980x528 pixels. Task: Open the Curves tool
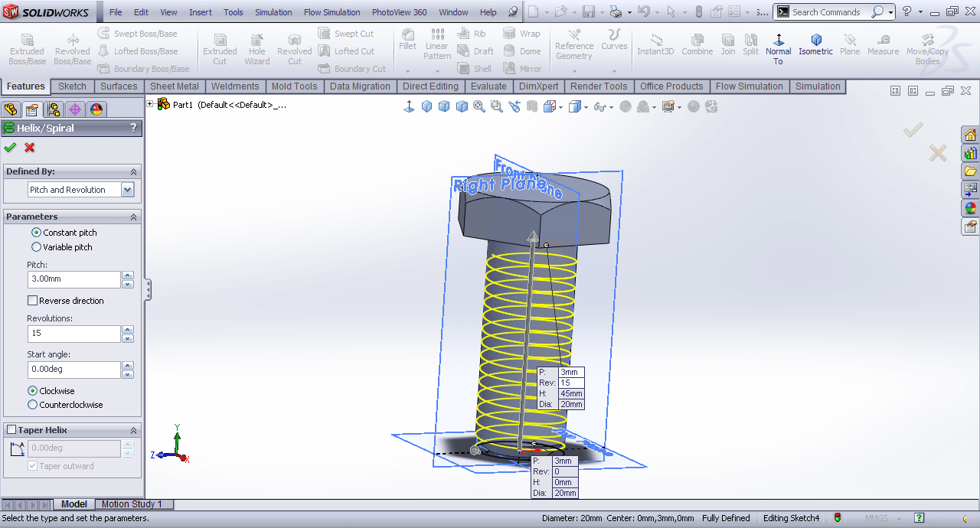click(x=614, y=41)
